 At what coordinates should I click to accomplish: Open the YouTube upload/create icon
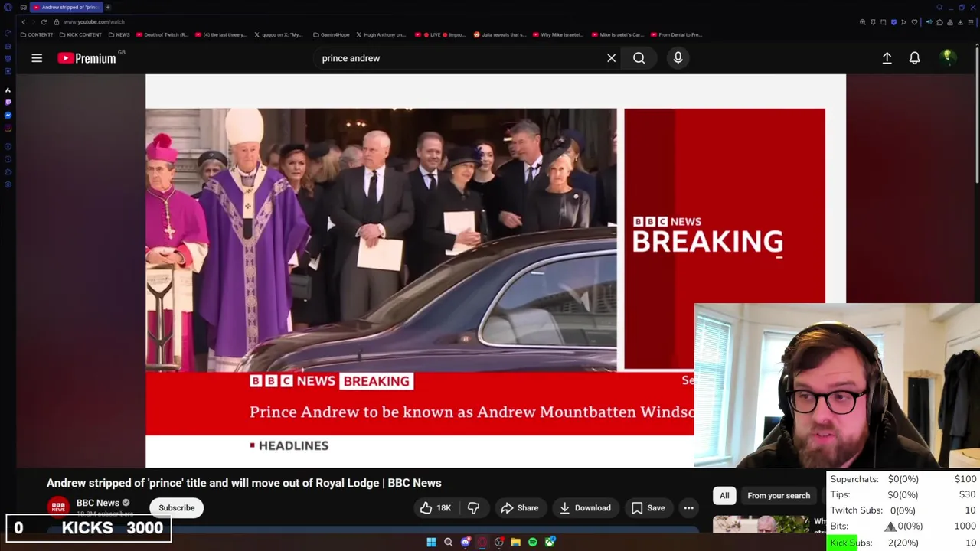[x=887, y=58]
